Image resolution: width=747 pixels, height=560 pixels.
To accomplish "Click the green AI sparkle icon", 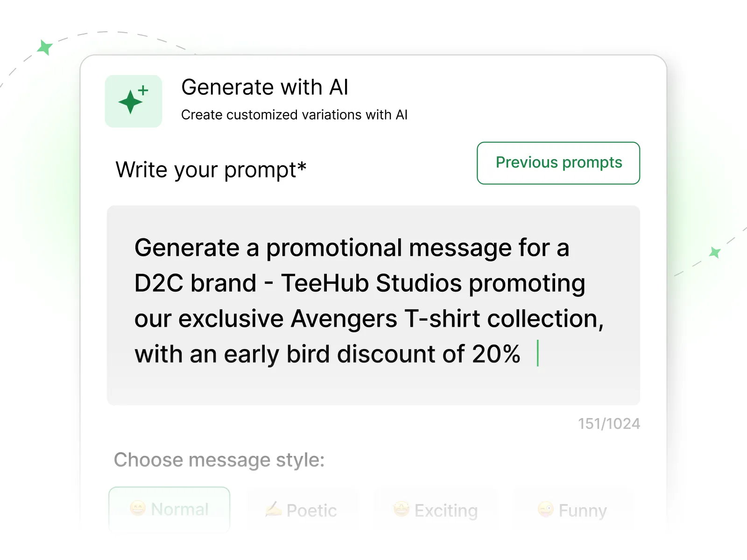I will pos(133,101).
